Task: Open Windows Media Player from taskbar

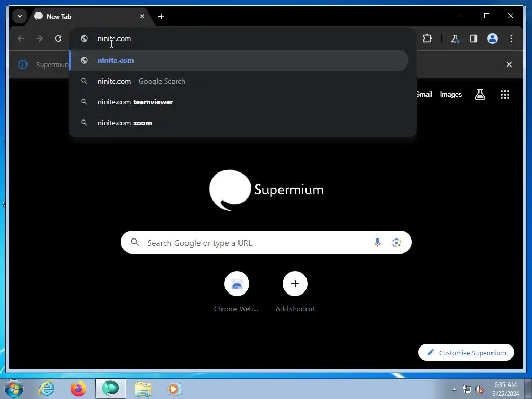Action: coord(175,389)
